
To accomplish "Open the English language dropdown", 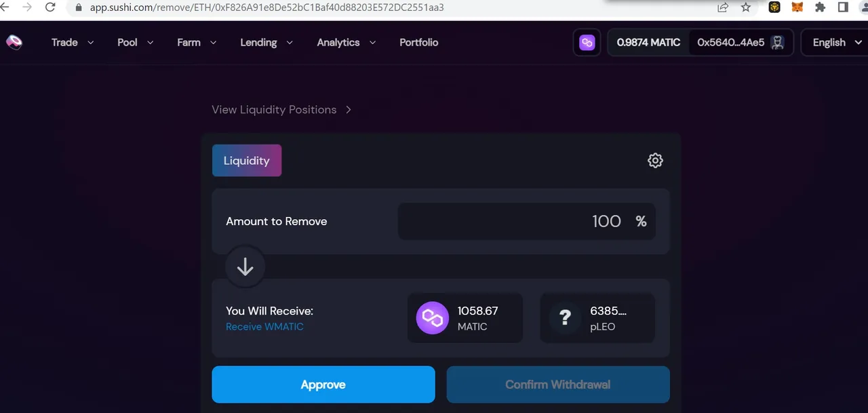I will (x=837, y=42).
